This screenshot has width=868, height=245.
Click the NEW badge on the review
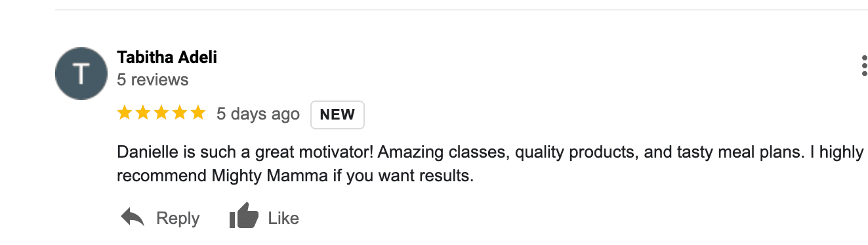pyautogui.click(x=337, y=114)
